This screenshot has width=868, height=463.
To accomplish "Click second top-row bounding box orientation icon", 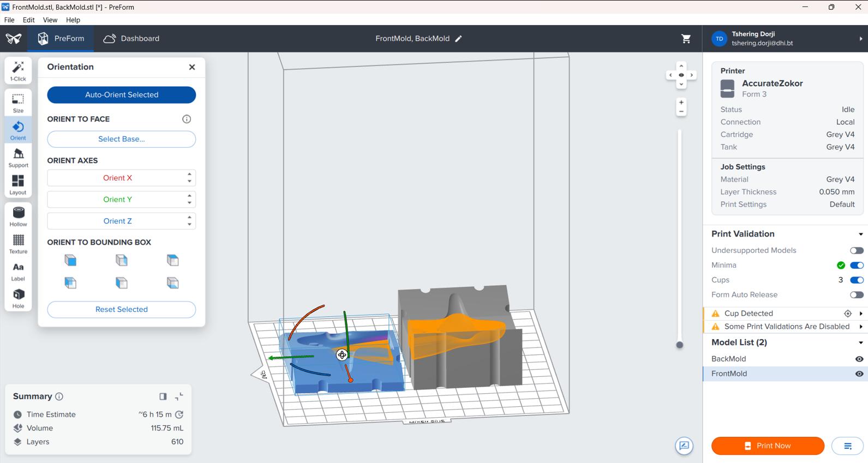I will (x=122, y=260).
